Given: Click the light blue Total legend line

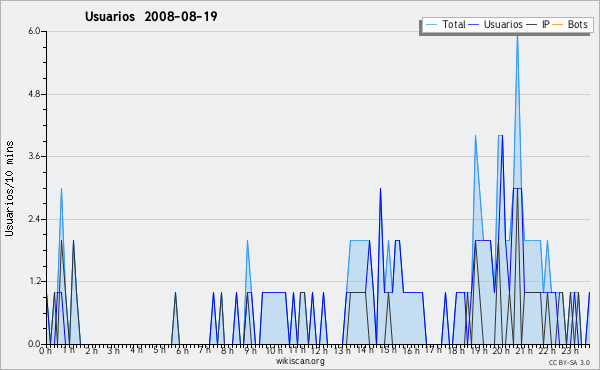Looking at the screenshot, I should [431, 25].
